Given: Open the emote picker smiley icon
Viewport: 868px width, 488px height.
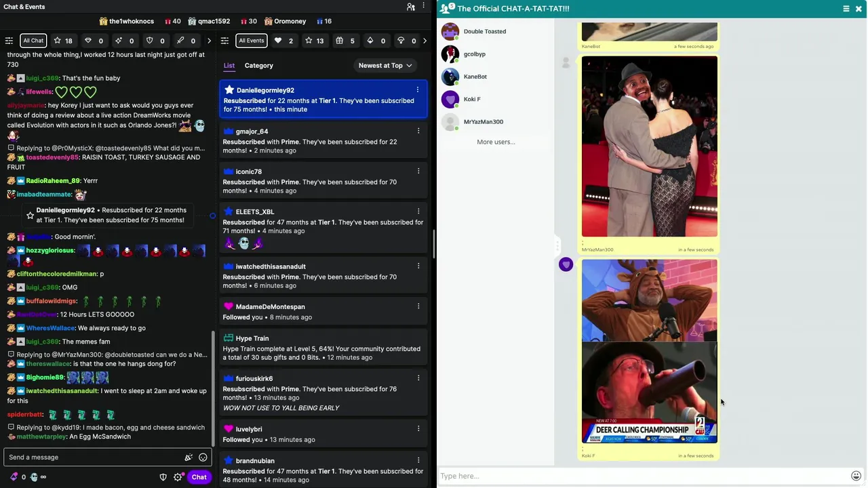Looking at the screenshot, I should [203, 457].
